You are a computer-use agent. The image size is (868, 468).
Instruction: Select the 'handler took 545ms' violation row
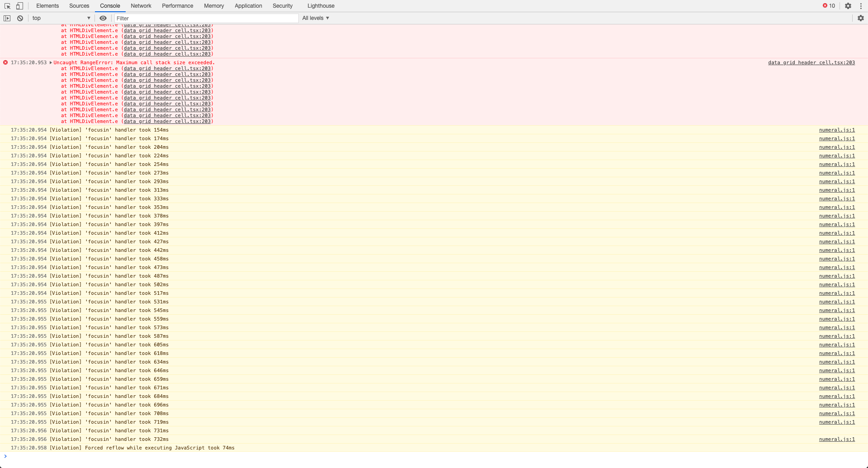(434, 310)
